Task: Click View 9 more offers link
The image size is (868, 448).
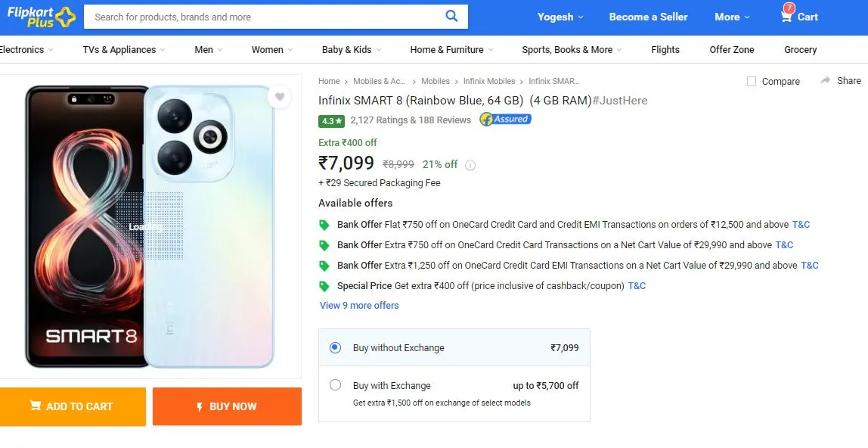Action: coord(359,305)
